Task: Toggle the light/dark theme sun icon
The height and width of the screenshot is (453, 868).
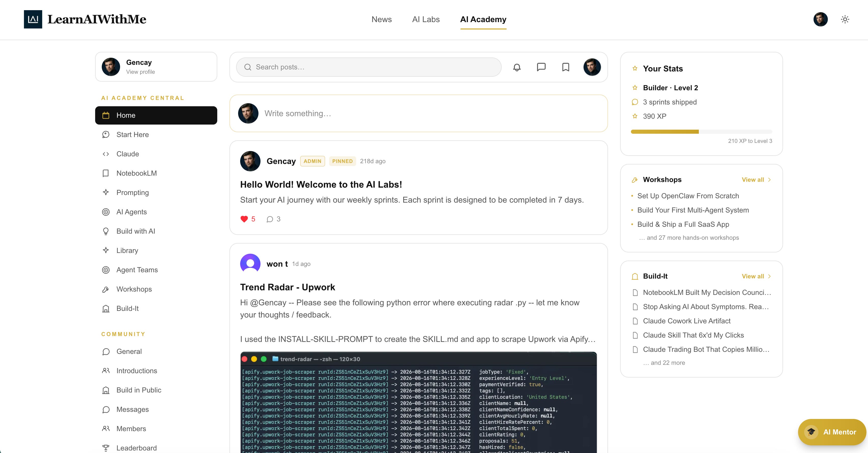Action: (x=845, y=19)
